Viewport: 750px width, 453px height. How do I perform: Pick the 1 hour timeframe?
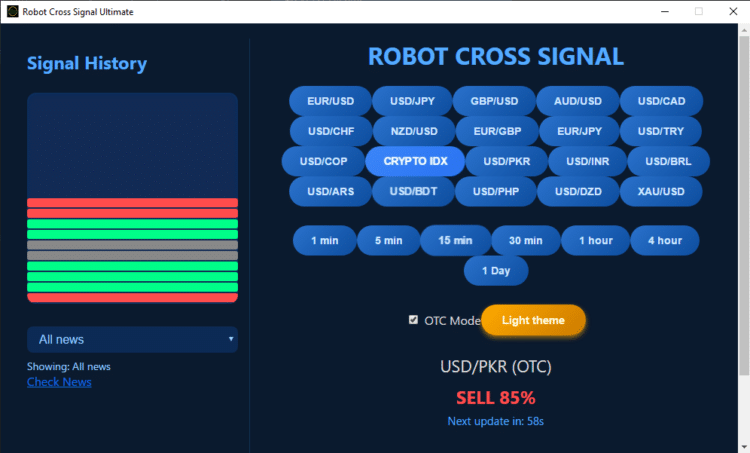(x=596, y=241)
